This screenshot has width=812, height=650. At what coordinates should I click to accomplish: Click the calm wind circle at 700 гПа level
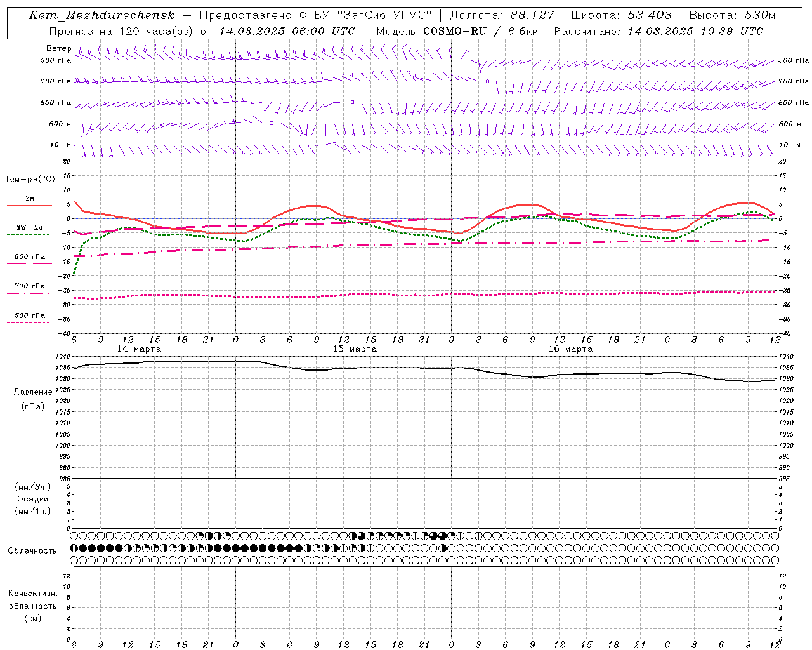coord(487,81)
